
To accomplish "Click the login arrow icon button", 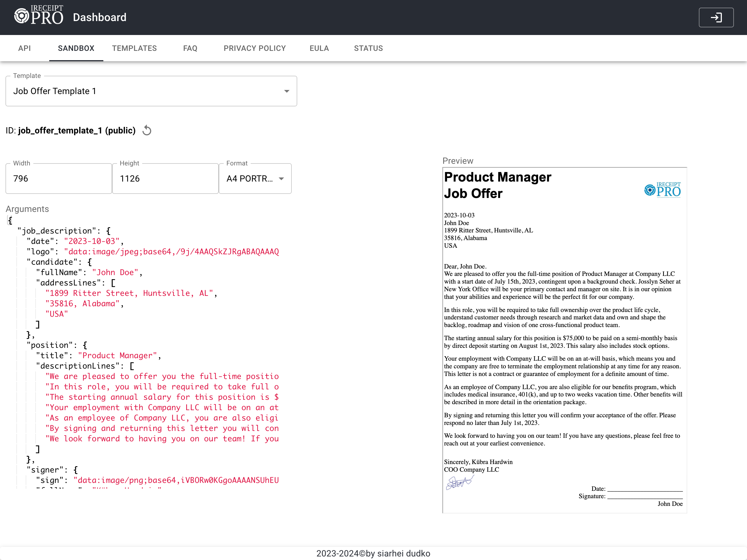I will [716, 17].
